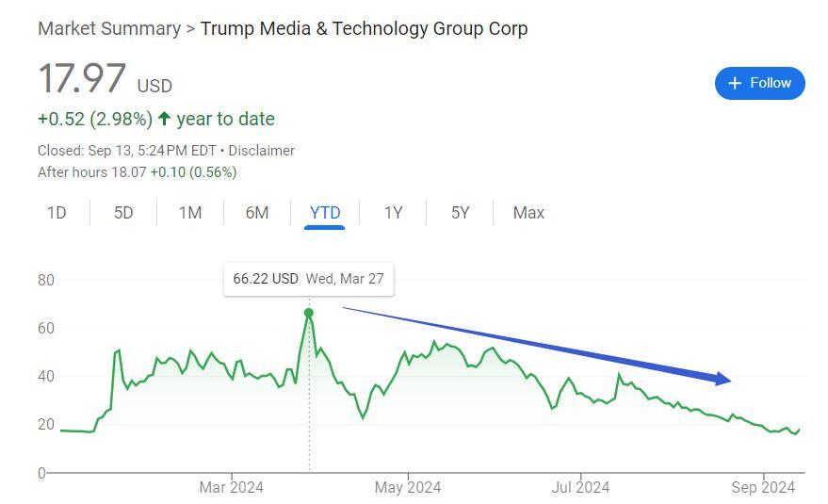Screen dimensions: 828x504
Task: Click the blue downward trend arrow head
Action: point(722,379)
